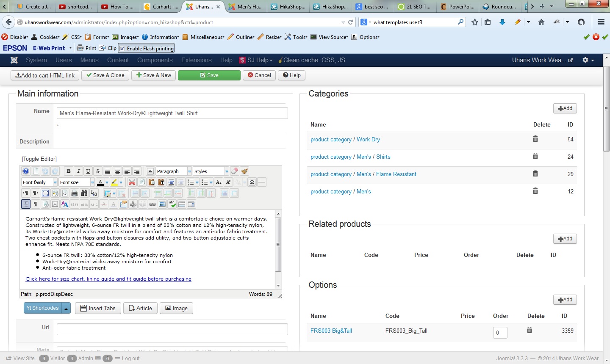Create a new document in the editor
Viewport: 610px width, 364px height.
tap(36, 171)
